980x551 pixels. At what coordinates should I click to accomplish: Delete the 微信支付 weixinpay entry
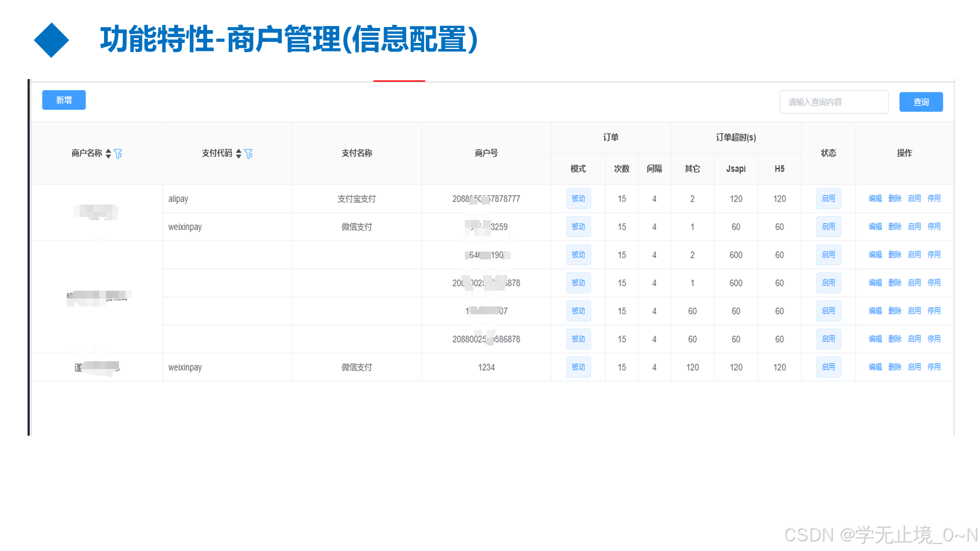click(x=895, y=227)
